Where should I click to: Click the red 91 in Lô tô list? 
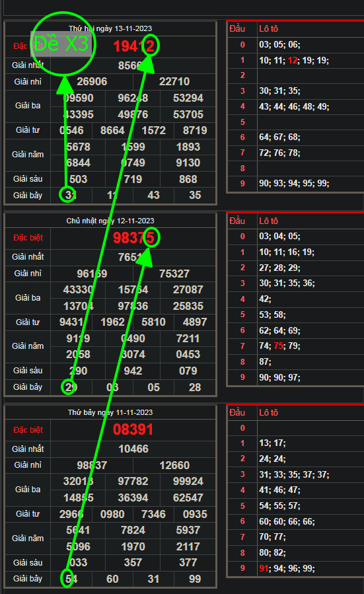point(264,568)
